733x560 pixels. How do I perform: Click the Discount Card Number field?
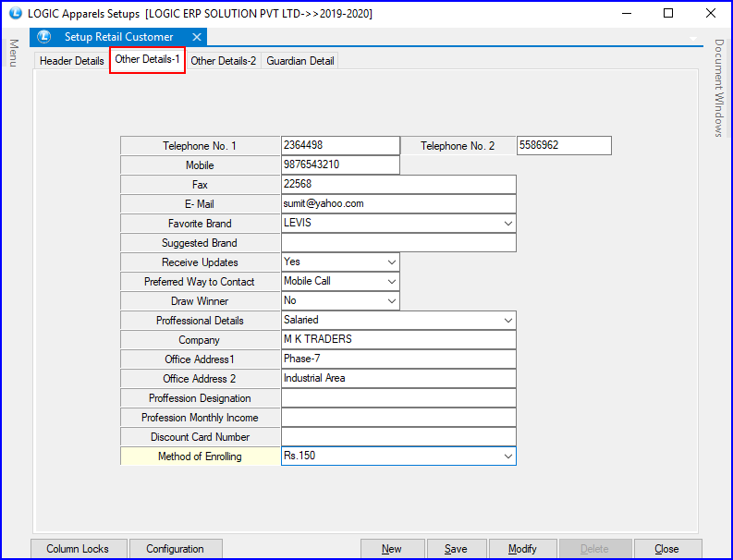pyautogui.click(x=398, y=436)
